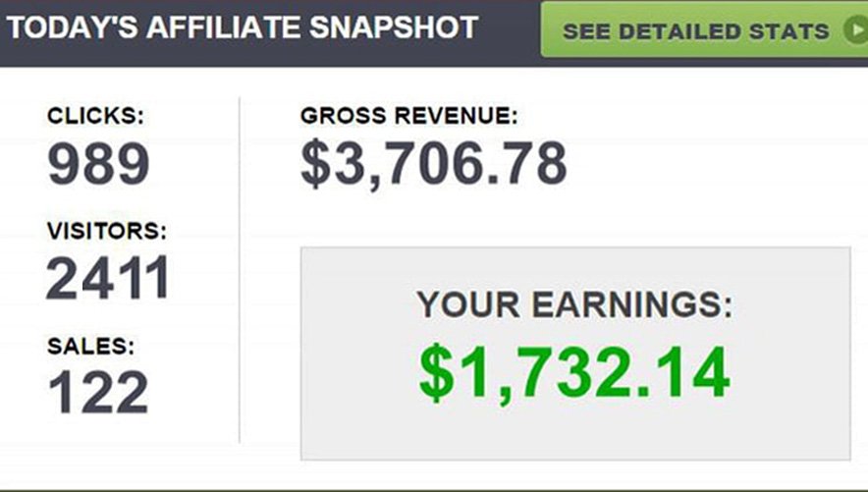Click the $3,706.78 gross revenue amount

coord(434,163)
